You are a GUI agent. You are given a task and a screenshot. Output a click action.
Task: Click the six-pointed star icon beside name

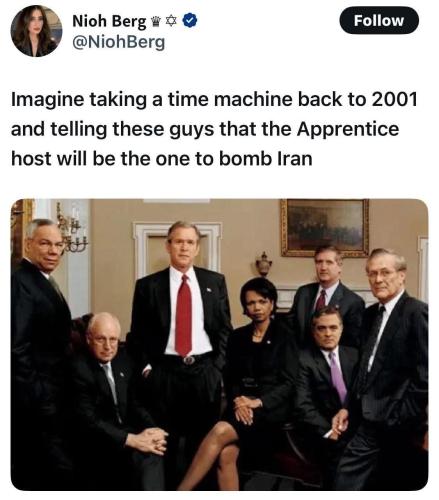tap(171, 22)
